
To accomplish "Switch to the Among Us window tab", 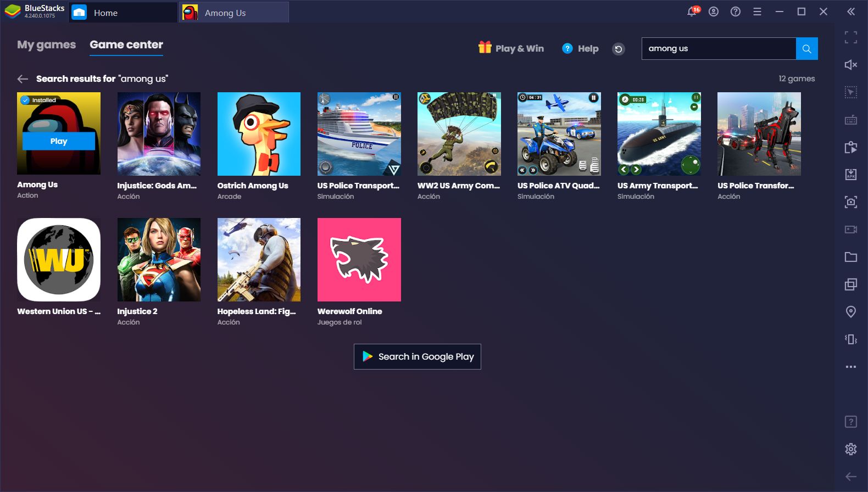I will pyautogui.click(x=234, y=13).
